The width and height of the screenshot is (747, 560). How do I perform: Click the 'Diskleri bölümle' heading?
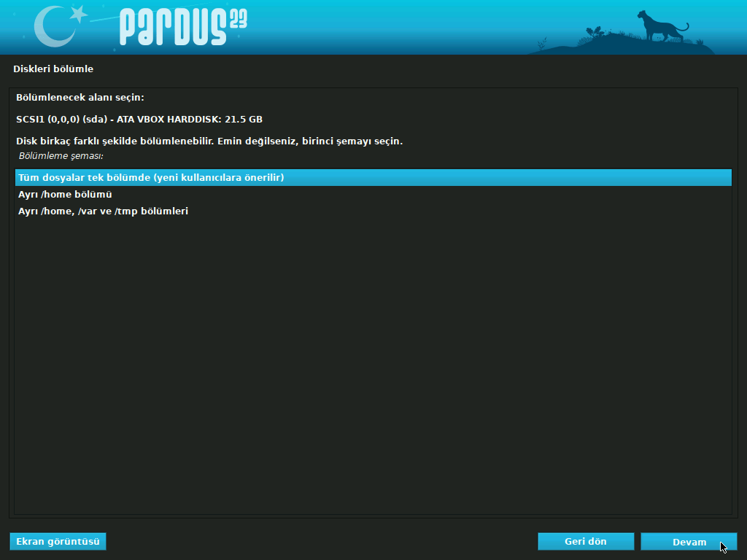click(x=53, y=69)
